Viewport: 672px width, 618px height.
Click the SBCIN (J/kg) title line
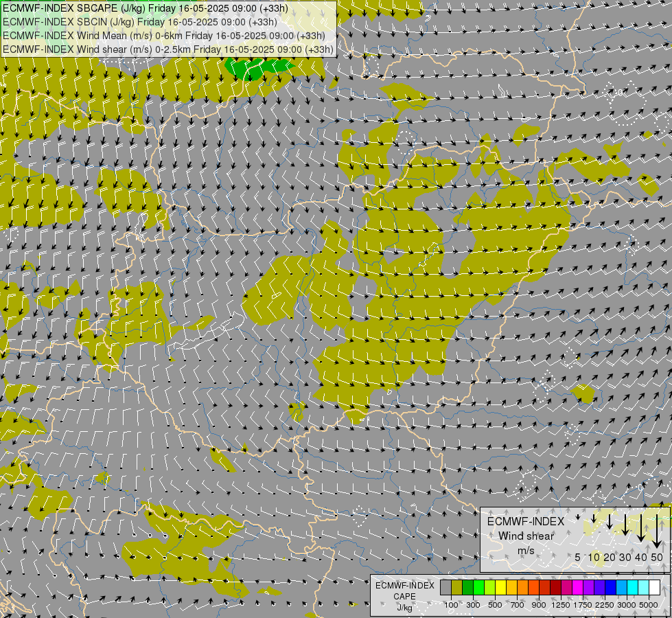pos(140,22)
